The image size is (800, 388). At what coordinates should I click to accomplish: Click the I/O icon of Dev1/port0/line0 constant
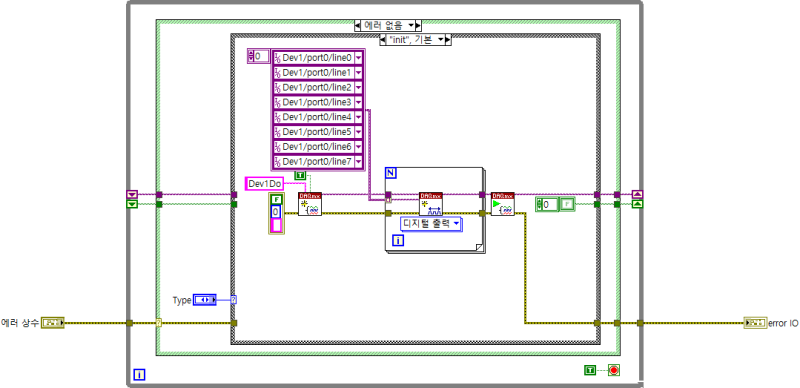[x=278, y=57]
